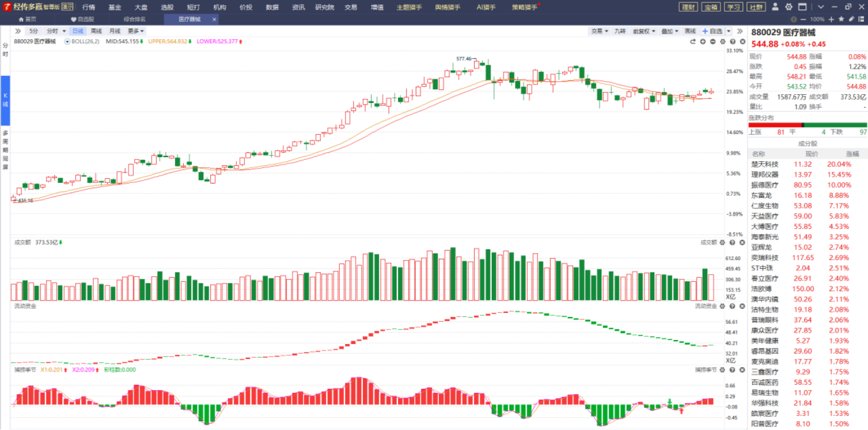Click the star favorite icon in toolbar
Viewport: 868px width, 430px height.
click(842, 19)
